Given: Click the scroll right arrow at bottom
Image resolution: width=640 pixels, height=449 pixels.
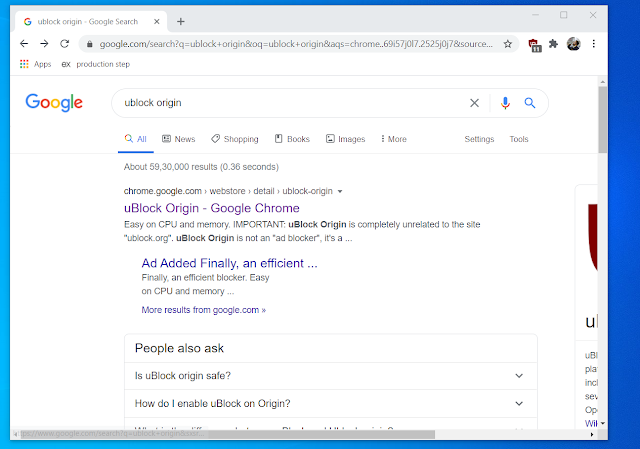Looking at the screenshot, I should (592, 434).
